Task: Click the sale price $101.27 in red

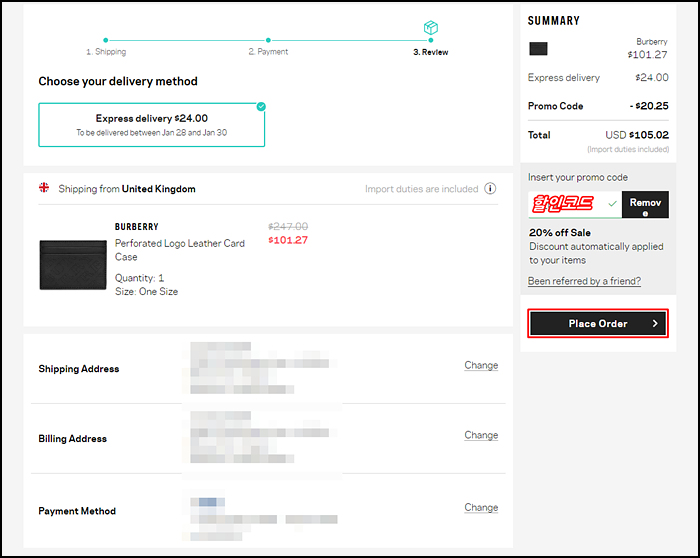Action: [x=288, y=240]
